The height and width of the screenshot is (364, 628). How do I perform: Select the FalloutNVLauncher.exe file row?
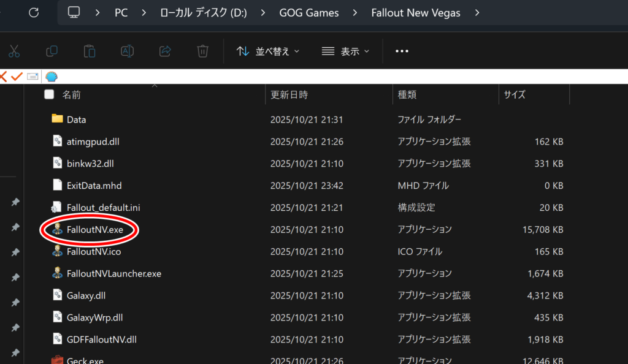coord(114,273)
